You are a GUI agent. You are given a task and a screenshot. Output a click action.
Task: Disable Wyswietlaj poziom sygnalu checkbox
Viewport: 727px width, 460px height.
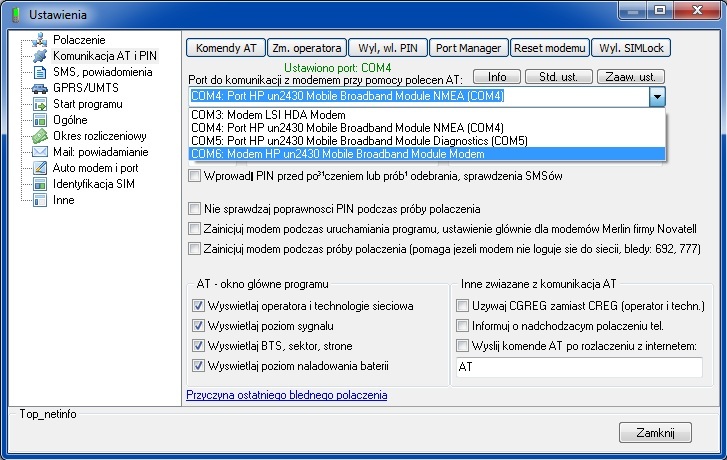click(197, 326)
